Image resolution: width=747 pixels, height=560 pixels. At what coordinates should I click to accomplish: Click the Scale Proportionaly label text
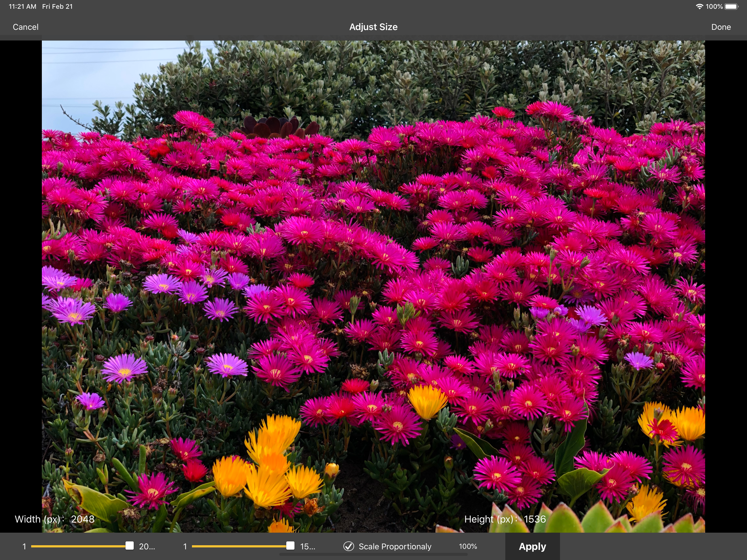coord(395,546)
